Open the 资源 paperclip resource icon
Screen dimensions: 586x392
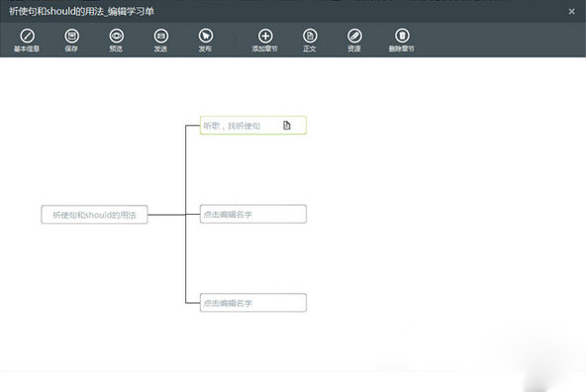354,36
